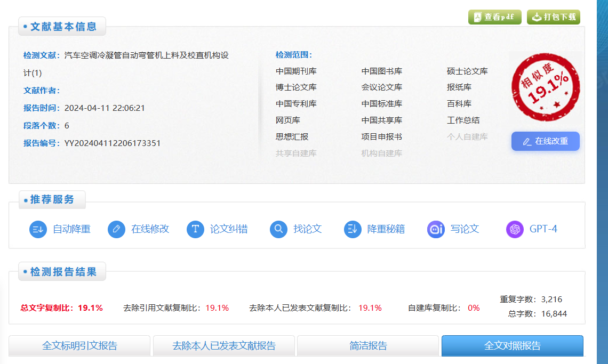Click 工作总结 in detection range
Screen dimensions: 608x364
[463, 120]
